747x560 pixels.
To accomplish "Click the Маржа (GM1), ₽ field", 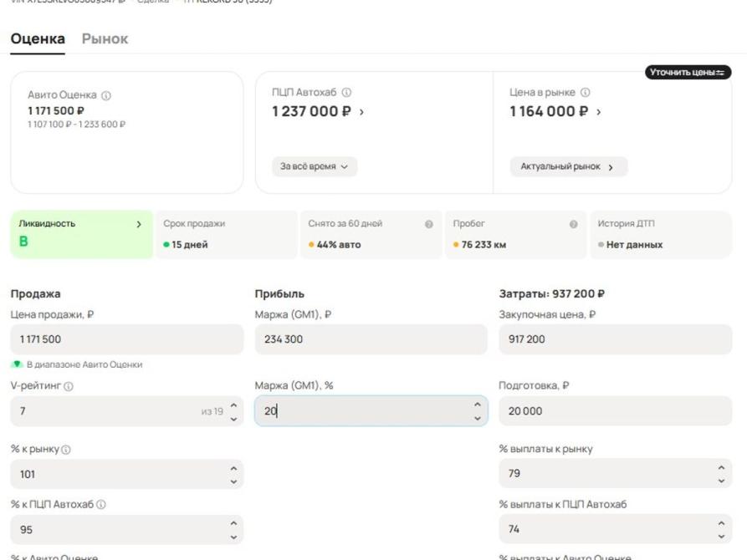I will click(x=371, y=339).
